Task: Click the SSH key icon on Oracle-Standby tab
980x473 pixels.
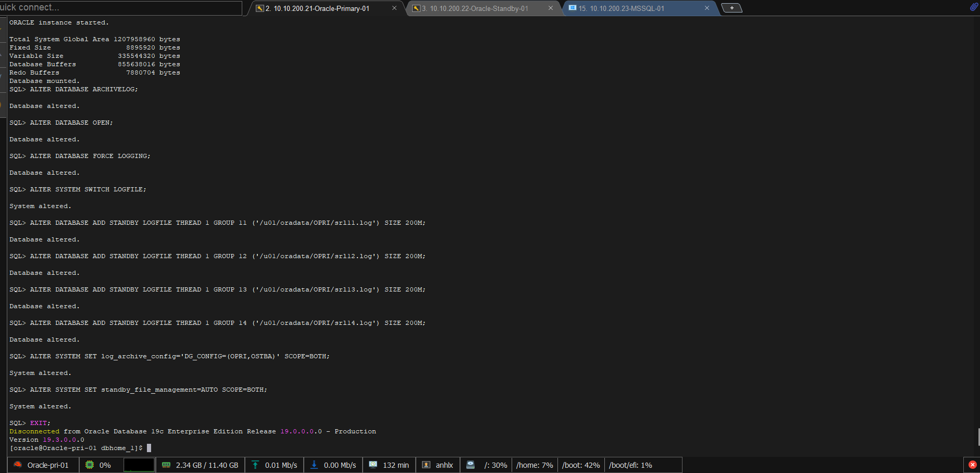Action: coord(416,8)
